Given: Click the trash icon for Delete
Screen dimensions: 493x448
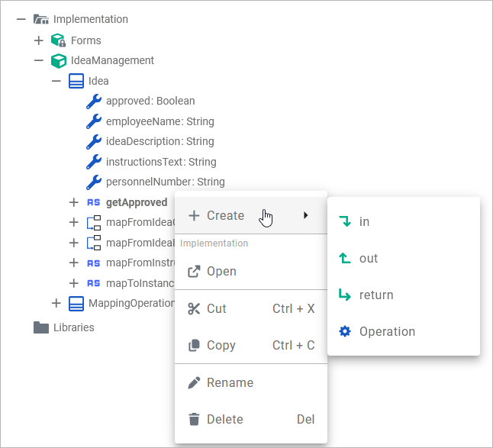Looking at the screenshot, I should (194, 419).
